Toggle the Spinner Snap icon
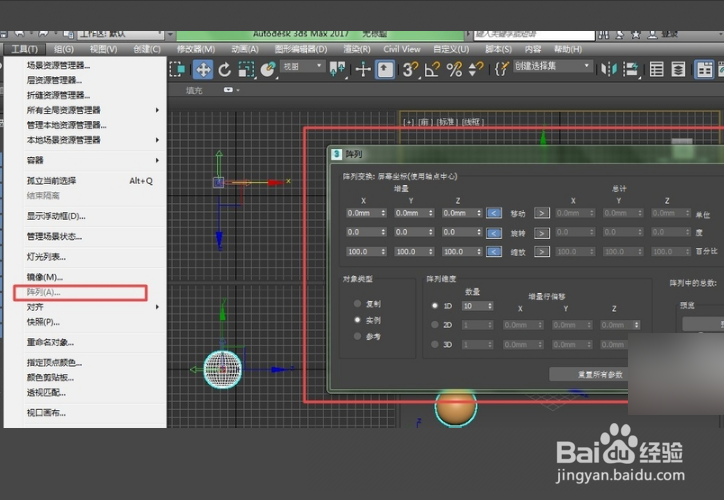 (475, 70)
